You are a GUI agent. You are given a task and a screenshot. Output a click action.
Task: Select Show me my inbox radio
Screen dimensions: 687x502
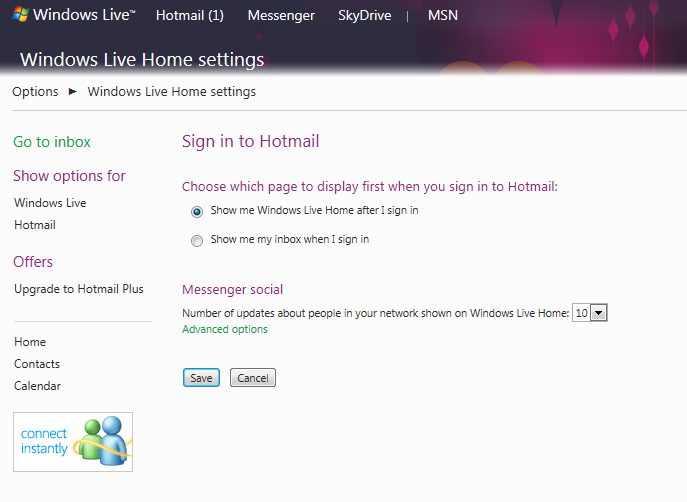197,241
